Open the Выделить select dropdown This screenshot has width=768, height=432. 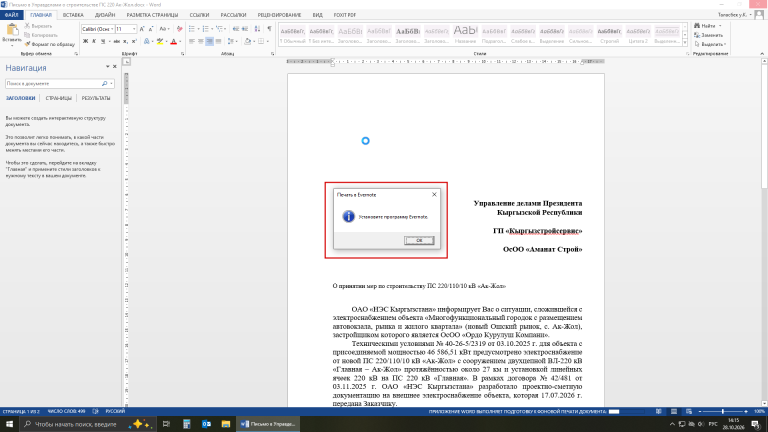coord(710,44)
